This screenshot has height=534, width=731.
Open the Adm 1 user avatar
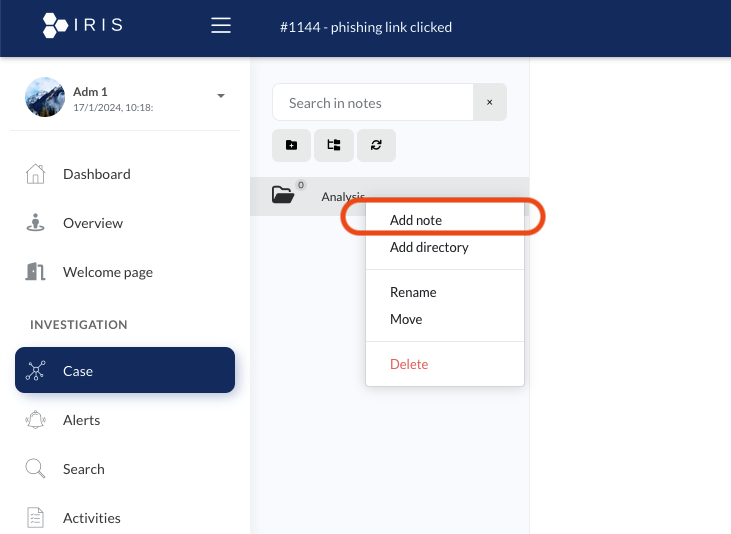tap(45, 97)
